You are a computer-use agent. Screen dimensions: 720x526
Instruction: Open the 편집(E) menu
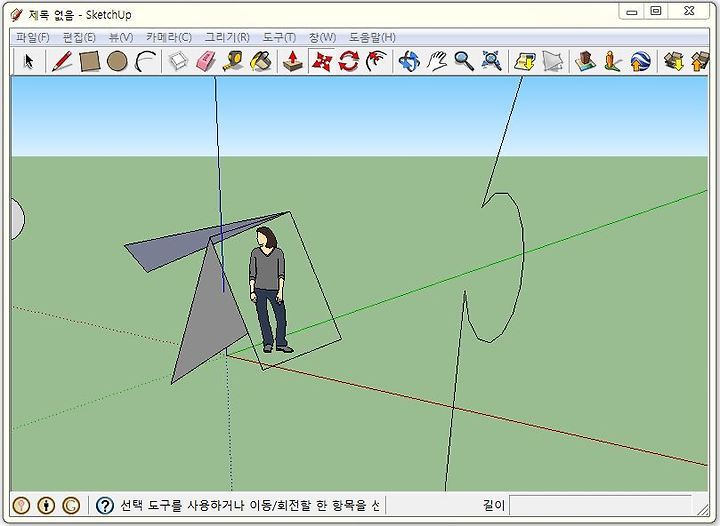[79, 37]
